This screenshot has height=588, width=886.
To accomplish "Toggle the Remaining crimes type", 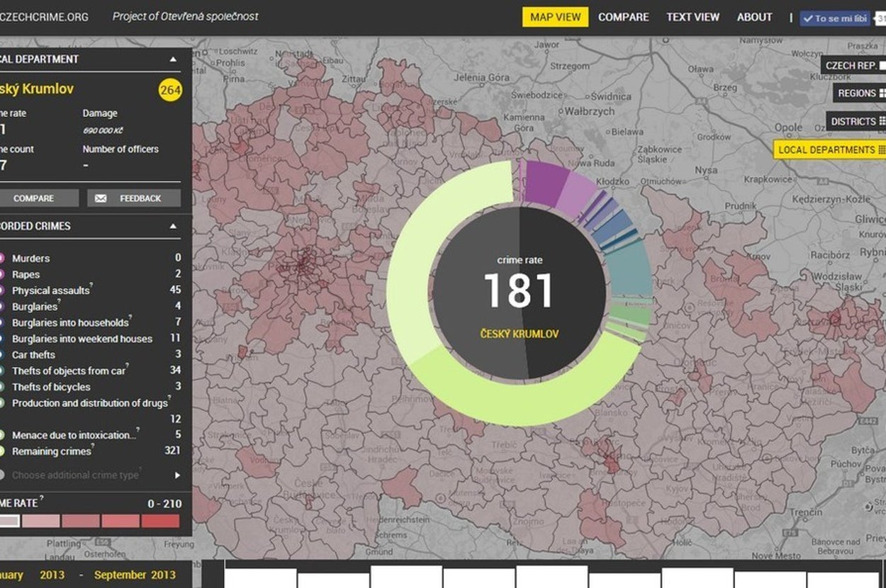I will (2, 451).
